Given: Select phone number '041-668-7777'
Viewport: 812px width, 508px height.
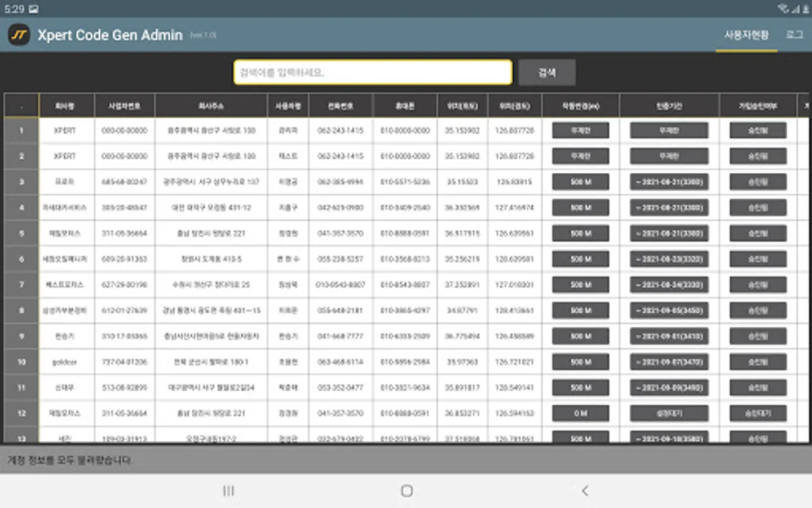Looking at the screenshot, I should coord(341,336).
